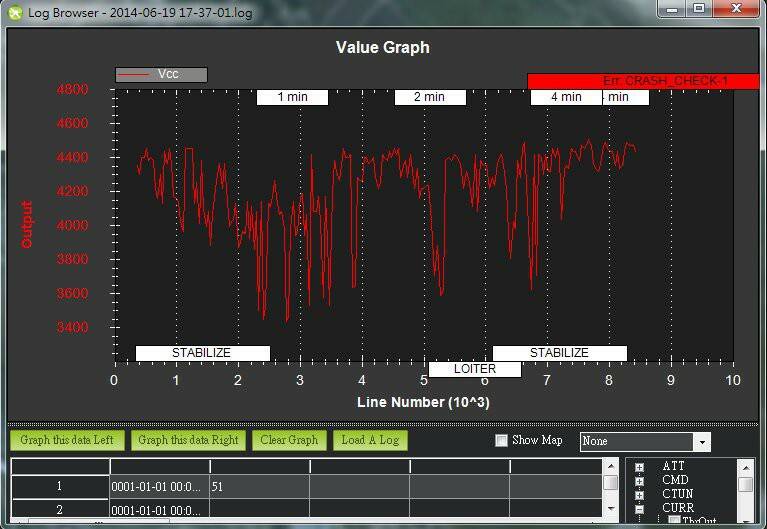Image resolution: width=767 pixels, height=529 pixels.
Task: Tick the ThrOut checkbox under CURR
Action: point(675,520)
